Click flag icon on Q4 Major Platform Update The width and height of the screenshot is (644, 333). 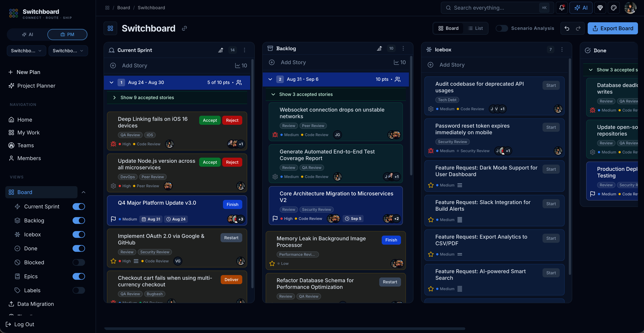(x=113, y=219)
